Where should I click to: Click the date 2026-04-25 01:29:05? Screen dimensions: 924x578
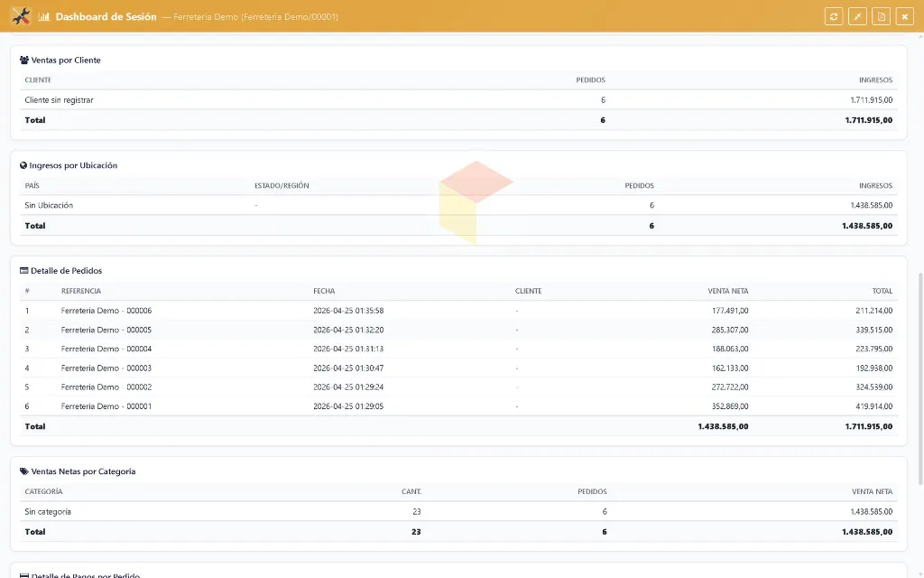348,406
